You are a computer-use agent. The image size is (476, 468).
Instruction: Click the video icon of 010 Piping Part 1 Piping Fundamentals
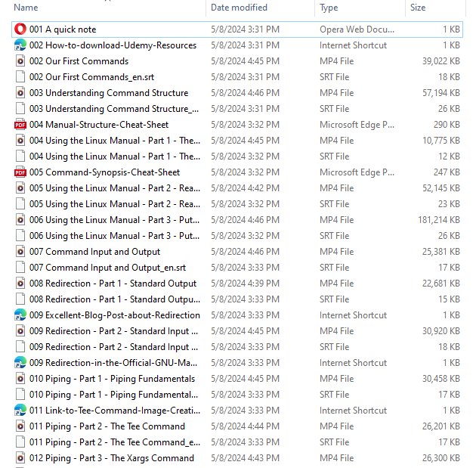click(20, 379)
